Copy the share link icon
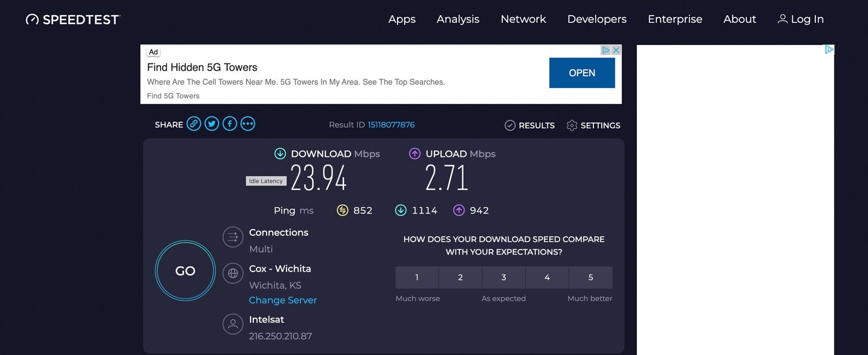The image size is (868, 355). tap(194, 124)
